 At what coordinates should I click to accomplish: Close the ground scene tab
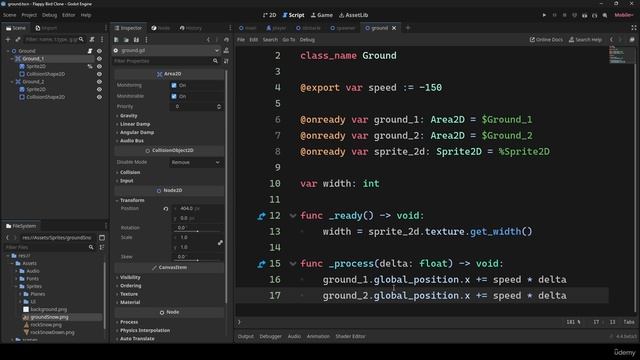click(x=394, y=28)
